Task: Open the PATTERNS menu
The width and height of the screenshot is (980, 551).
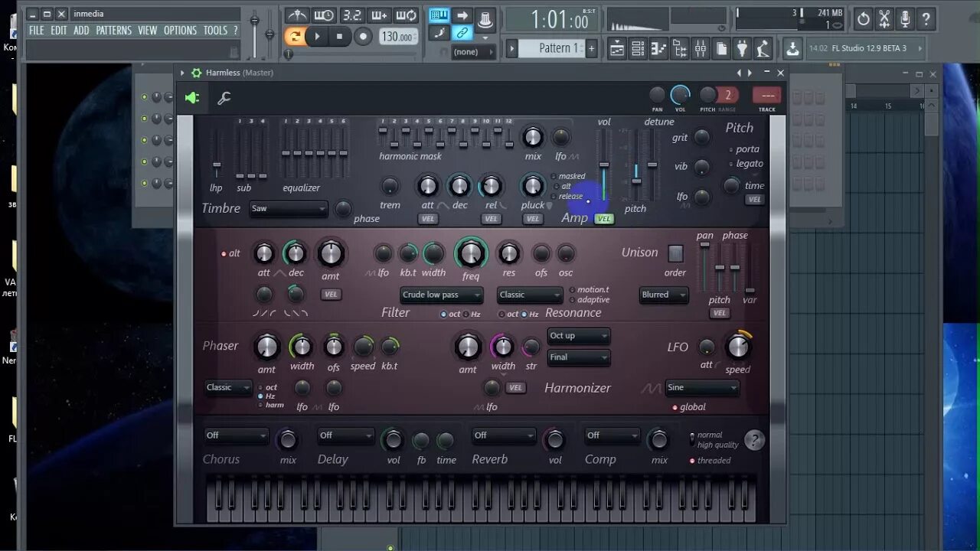Action: [x=113, y=31]
